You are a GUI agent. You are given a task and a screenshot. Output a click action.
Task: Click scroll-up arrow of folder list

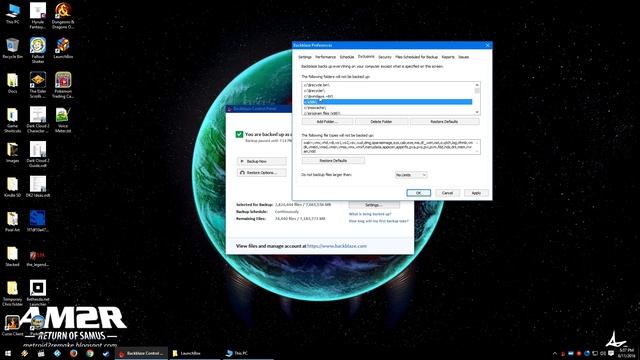(x=477, y=85)
